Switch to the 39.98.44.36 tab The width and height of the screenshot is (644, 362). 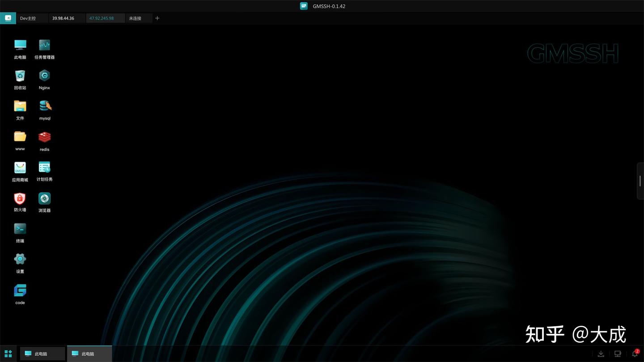coord(67,18)
